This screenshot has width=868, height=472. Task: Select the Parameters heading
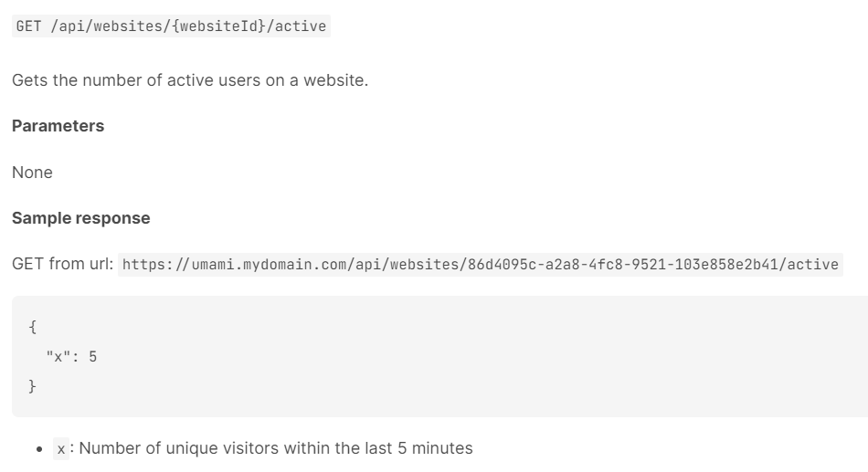point(58,126)
